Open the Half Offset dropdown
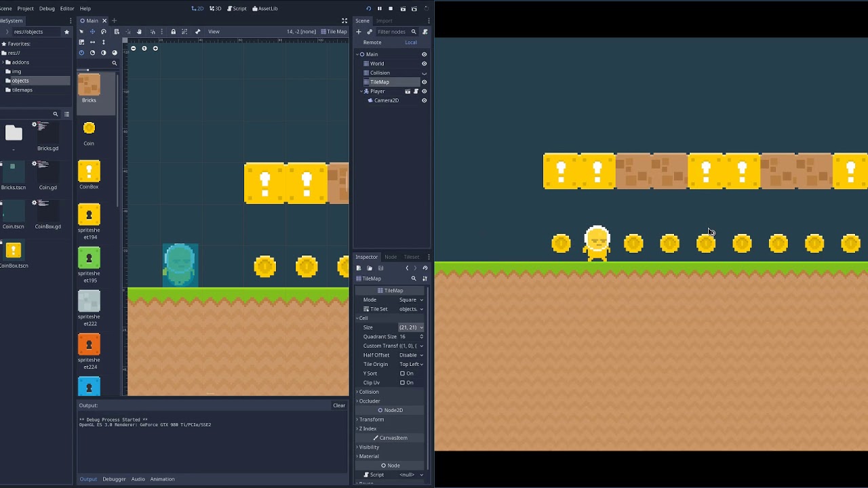This screenshot has width=868, height=488. tap(411, 355)
